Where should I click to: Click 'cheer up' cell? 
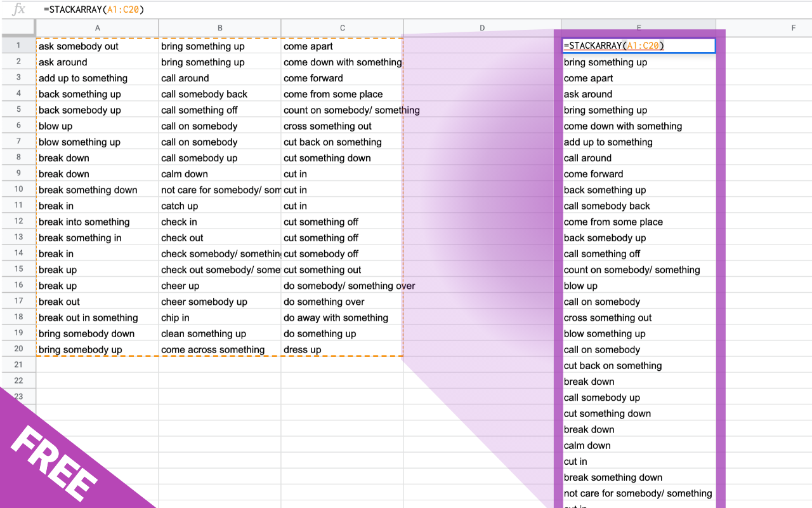click(x=219, y=286)
